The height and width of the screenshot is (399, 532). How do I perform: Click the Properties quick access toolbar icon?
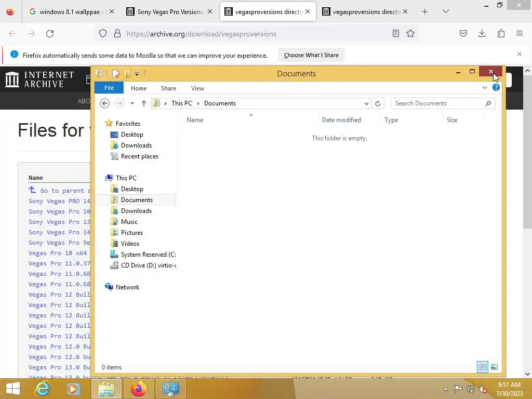click(116, 74)
